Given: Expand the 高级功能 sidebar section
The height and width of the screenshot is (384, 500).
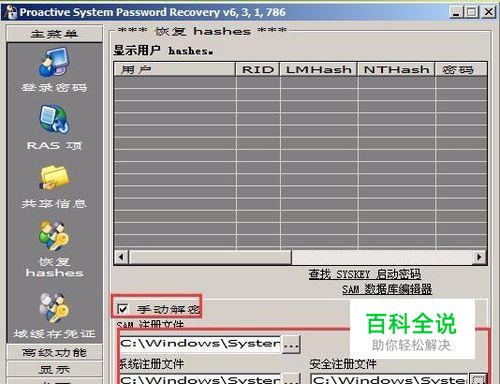Looking at the screenshot, I should 54,352.
